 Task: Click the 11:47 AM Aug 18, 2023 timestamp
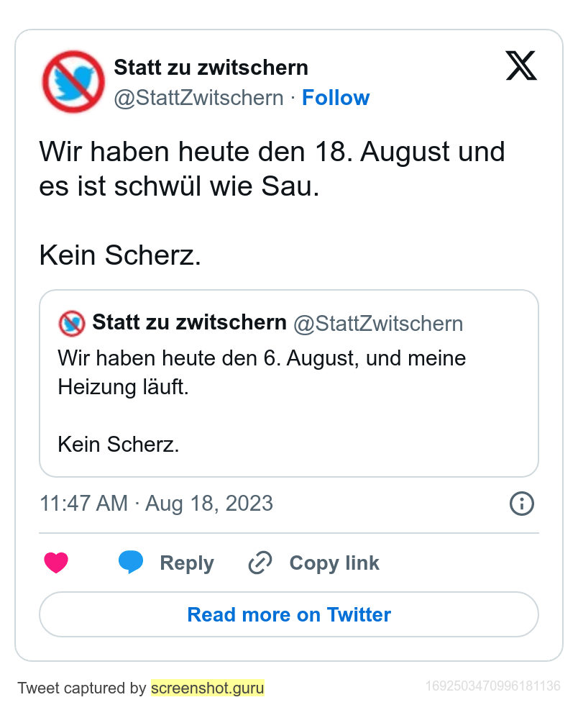(156, 504)
